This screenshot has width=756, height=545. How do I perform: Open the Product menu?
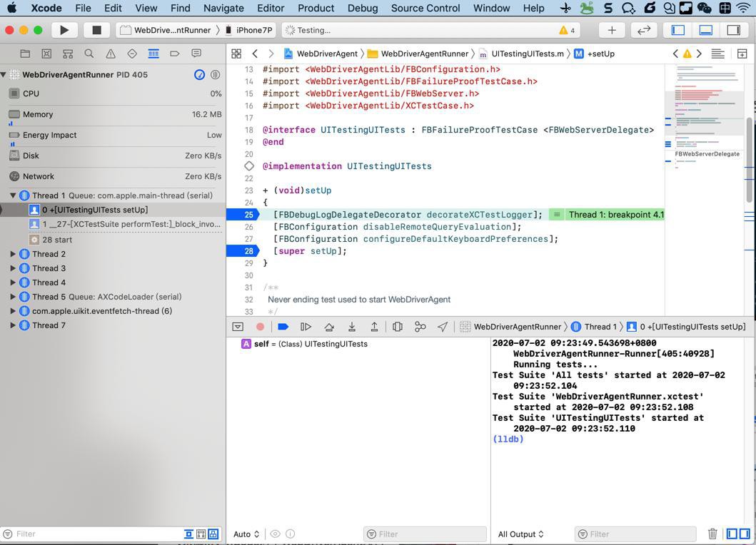click(x=316, y=8)
